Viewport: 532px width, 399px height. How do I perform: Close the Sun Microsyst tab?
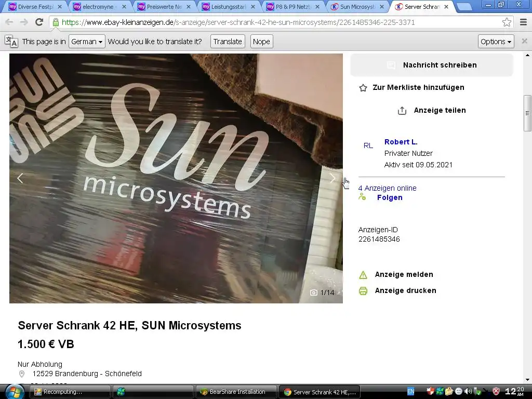pyautogui.click(x=382, y=7)
